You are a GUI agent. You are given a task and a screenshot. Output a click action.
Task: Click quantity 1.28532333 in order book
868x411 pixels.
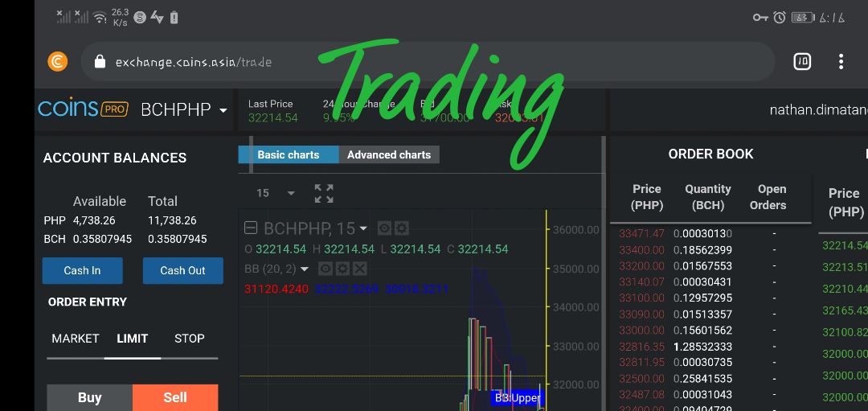point(703,347)
